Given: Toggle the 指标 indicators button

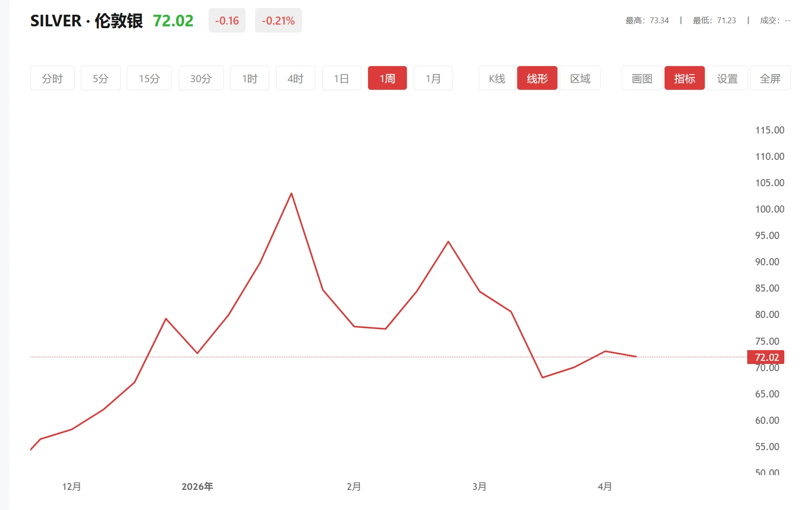Looking at the screenshot, I should (x=684, y=78).
